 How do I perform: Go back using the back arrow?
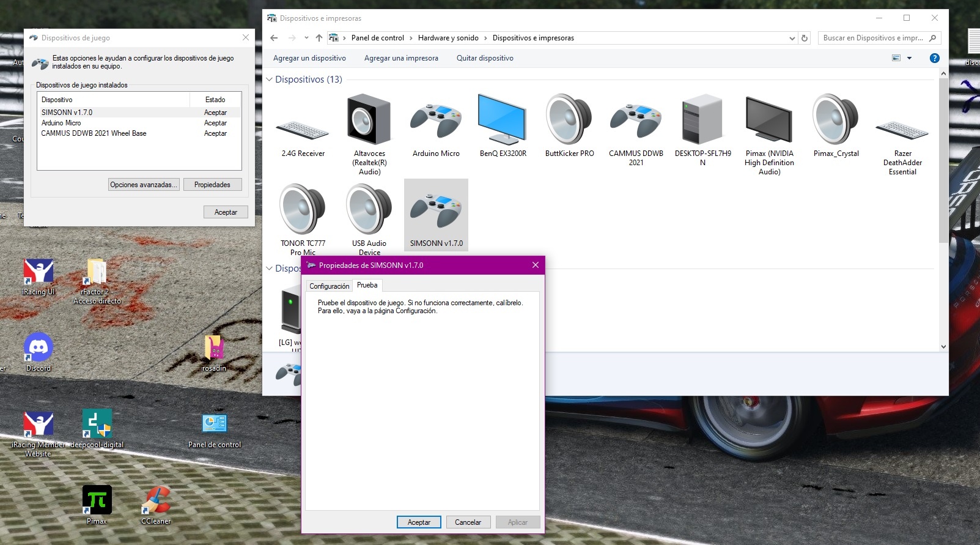click(274, 38)
